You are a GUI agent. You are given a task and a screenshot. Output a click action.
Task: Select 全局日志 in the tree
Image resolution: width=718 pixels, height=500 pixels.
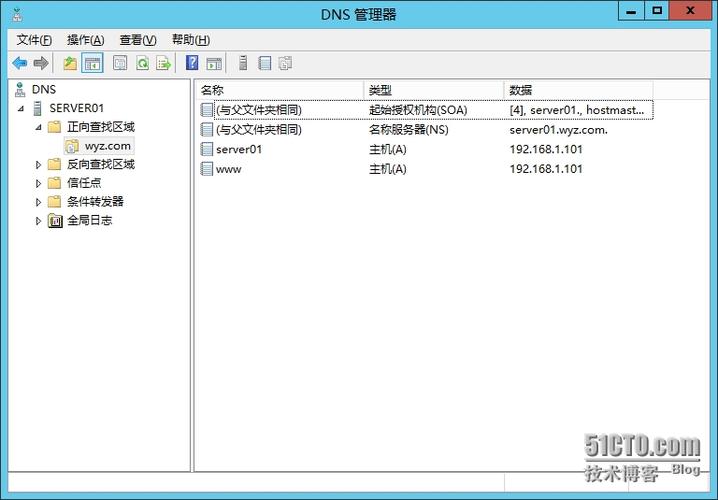pos(89,221)
